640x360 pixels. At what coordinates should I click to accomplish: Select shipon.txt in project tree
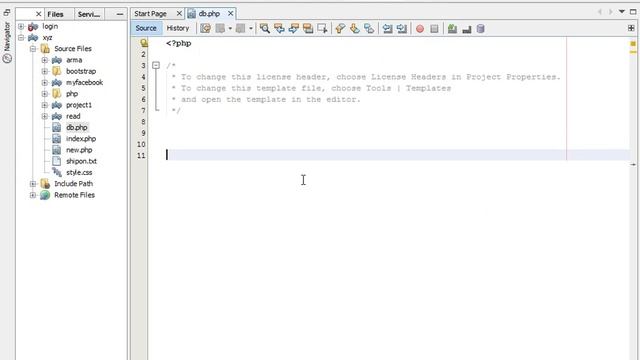point(81,161)
